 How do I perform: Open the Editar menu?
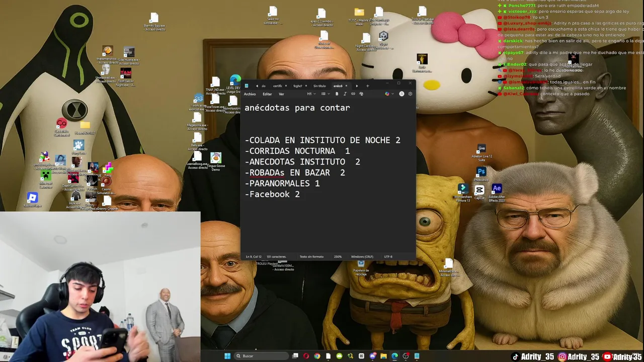tap(267, 94)
